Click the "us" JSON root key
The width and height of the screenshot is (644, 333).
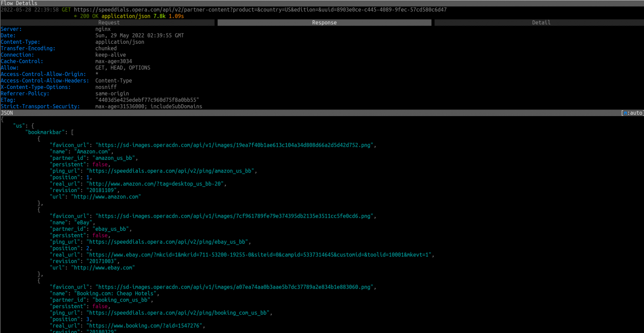(19, 126)
